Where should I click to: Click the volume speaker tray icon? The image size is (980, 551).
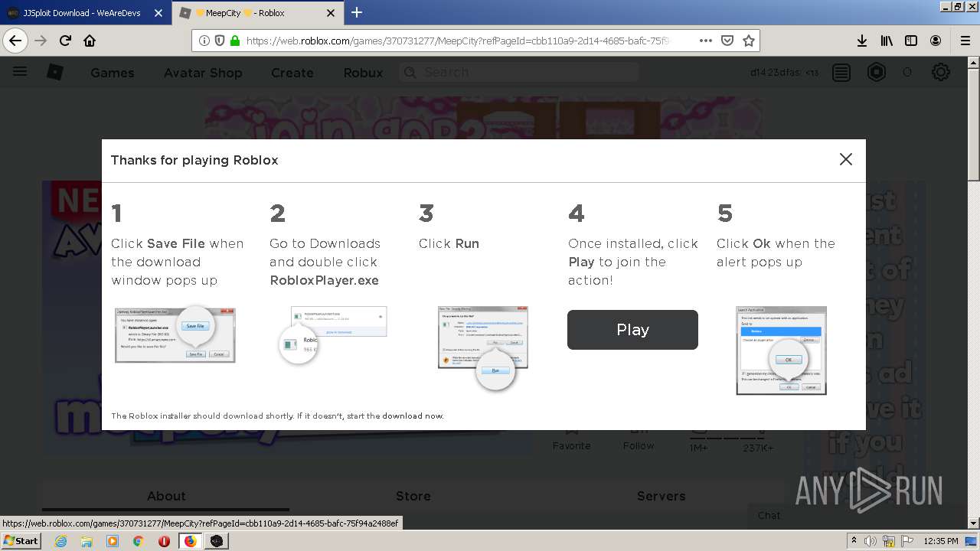(x=871, y=541)
